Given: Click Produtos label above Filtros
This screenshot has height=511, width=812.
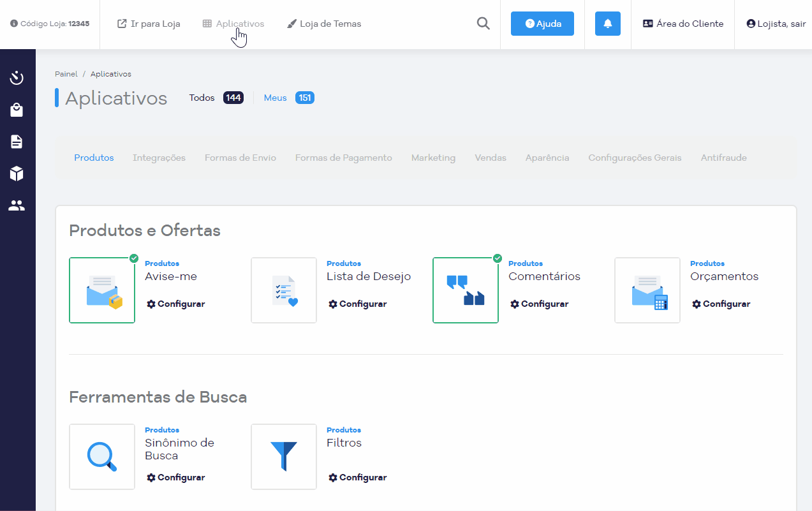Looking at the screenshot, I should (x=344, y=430).
